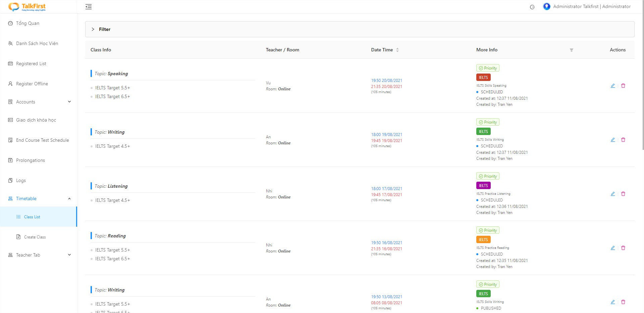Edit the Reading class on 16/08/2021

[613, 248]
